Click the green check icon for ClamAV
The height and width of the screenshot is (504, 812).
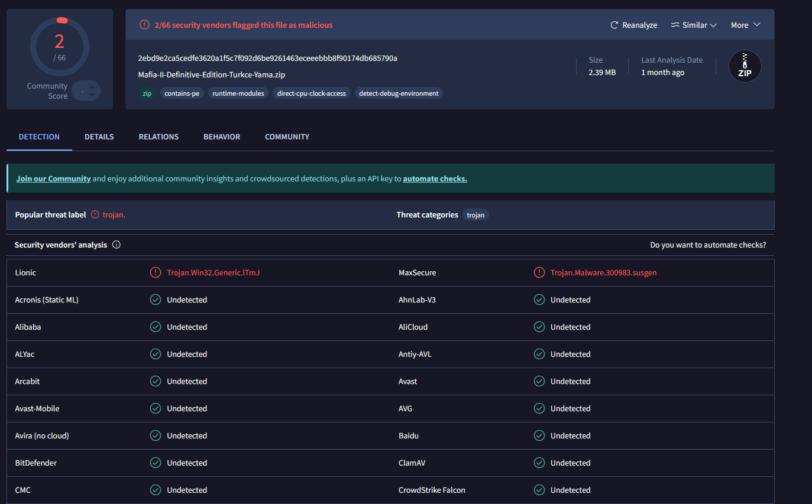539,463
